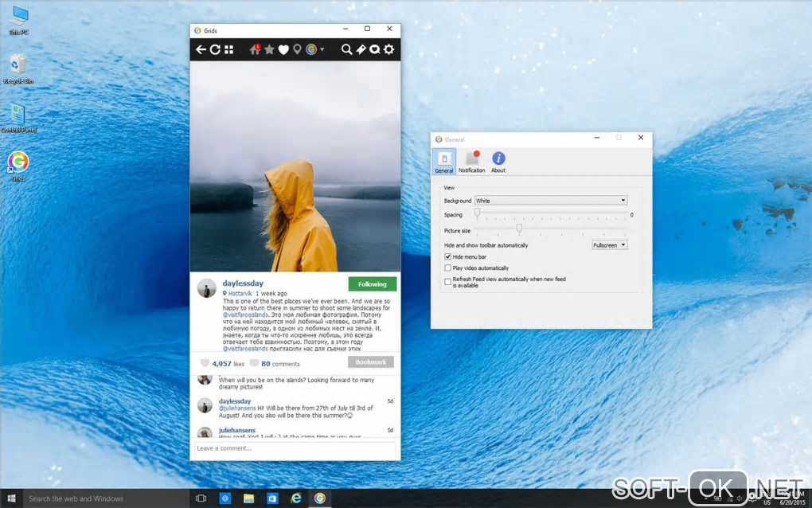Viewport: 812px width, 508px height.
Task: Open the Fullscreen toolbar dropdown
Action: (610, 245)
